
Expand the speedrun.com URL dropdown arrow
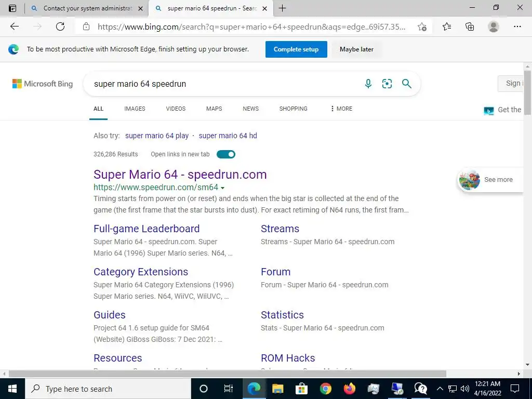tap(222, 188)
